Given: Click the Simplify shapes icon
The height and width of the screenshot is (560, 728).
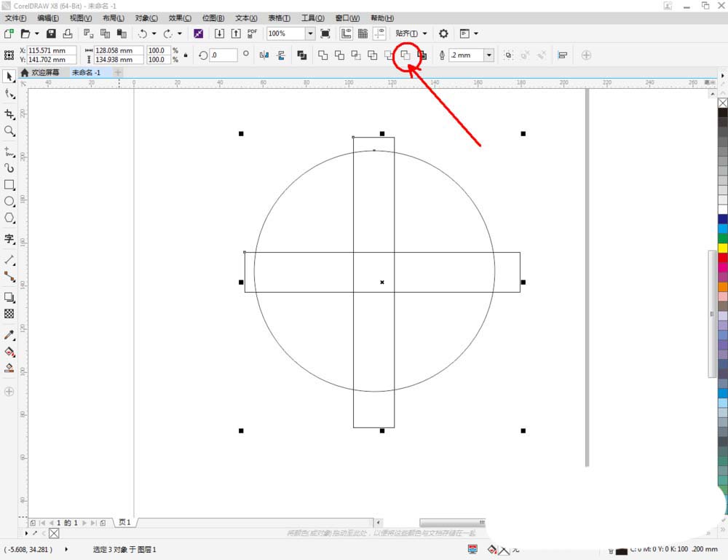Looking at the screenshot, I should (372, 55).
